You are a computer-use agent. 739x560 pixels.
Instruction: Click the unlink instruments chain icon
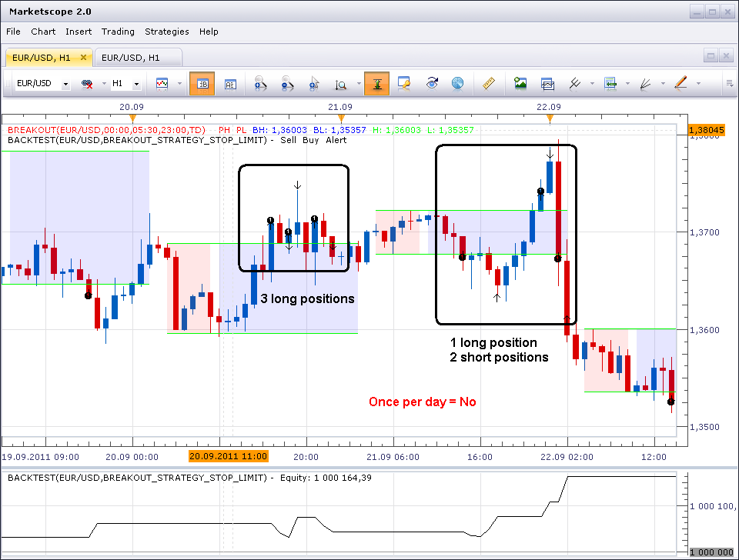[87, 84]
